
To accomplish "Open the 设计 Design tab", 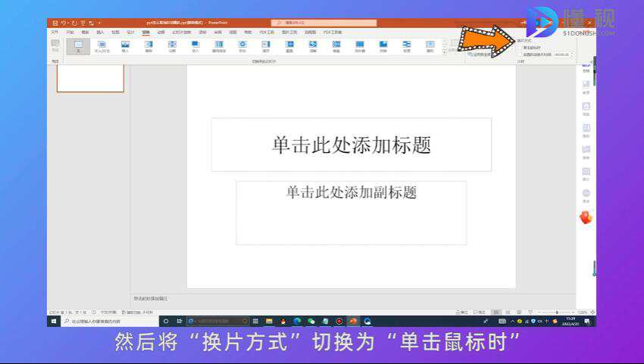I will pos(130,32).
